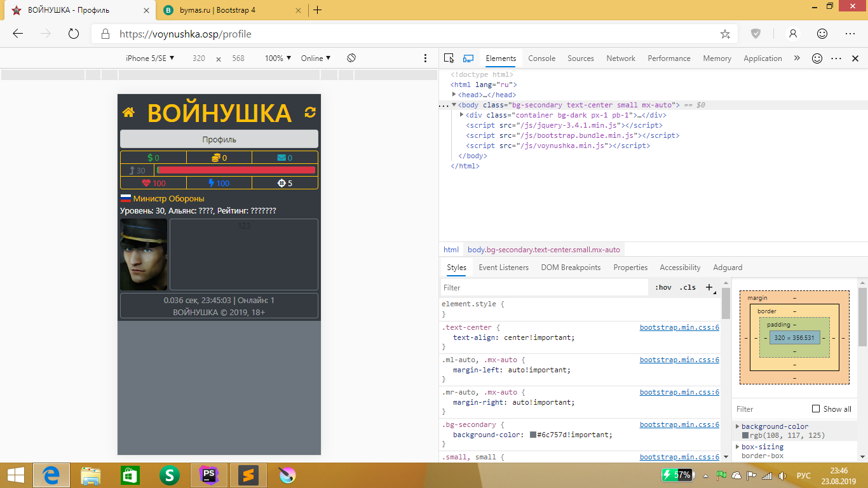Image resolution: width=868 pixels, height=488 pixels.
Task: Open the new style rule plus button
Action: 710,287
